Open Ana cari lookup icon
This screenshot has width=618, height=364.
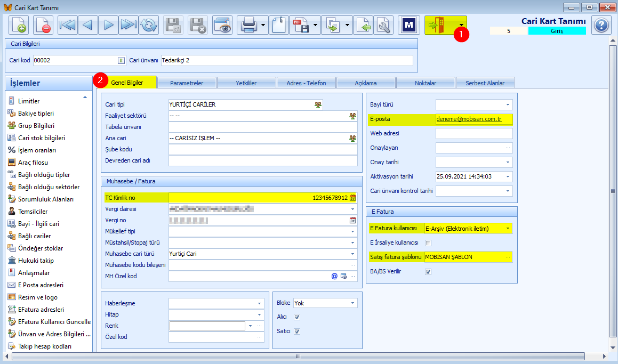[x=353, y=138]
